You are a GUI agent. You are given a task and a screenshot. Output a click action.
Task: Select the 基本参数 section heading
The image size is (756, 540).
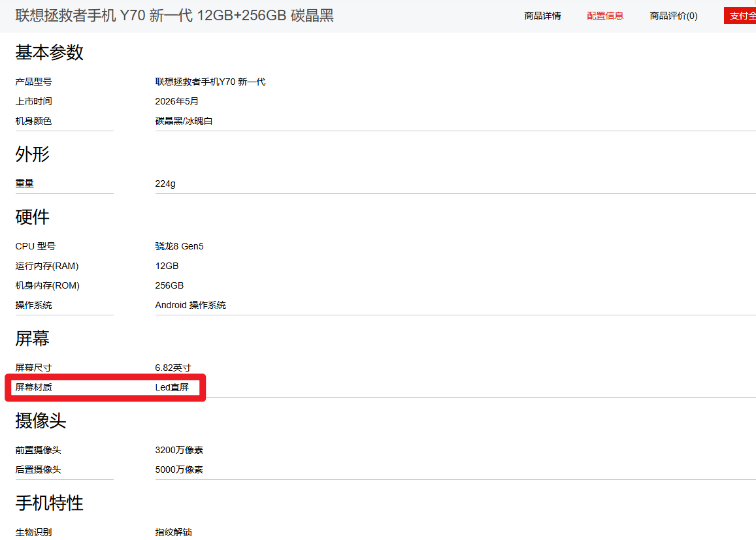point(49,52)
